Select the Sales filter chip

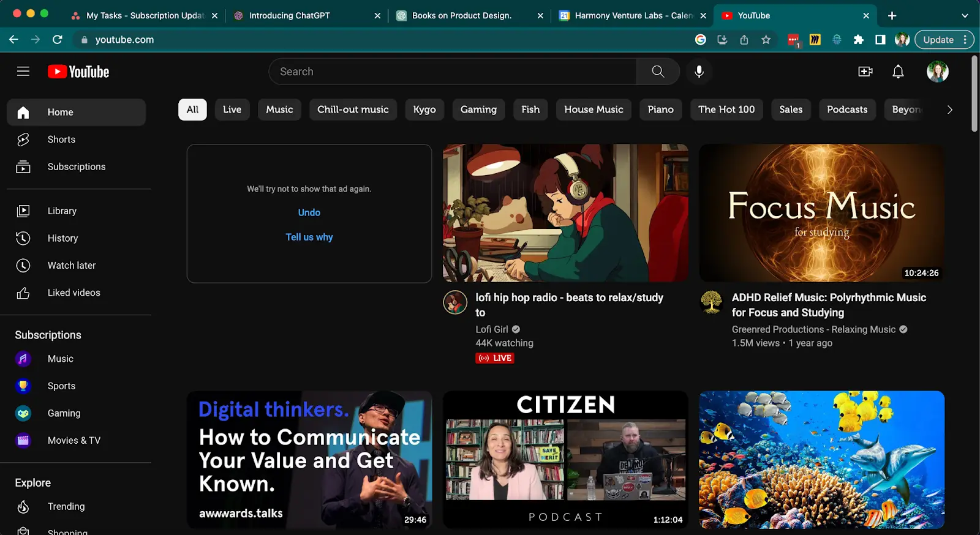pyautogui.click(x=791, y=110)
